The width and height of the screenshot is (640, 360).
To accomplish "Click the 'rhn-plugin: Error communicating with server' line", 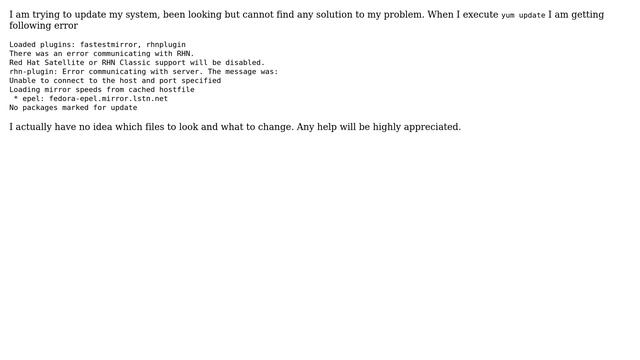I will point(144,71).
